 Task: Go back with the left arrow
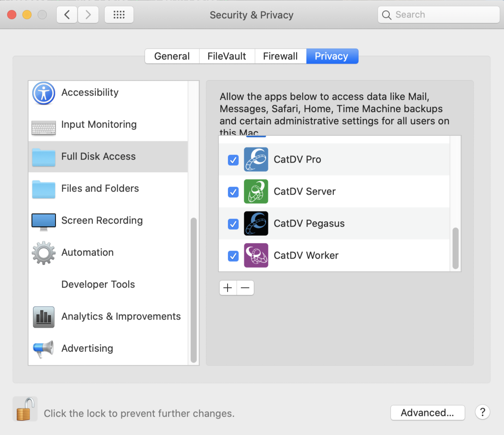coord(67,15)
